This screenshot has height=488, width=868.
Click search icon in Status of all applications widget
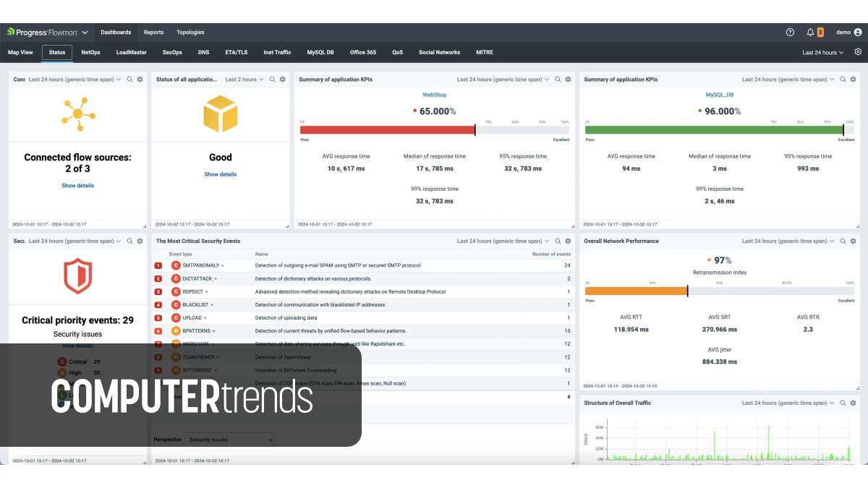click(x=273, y=80)
